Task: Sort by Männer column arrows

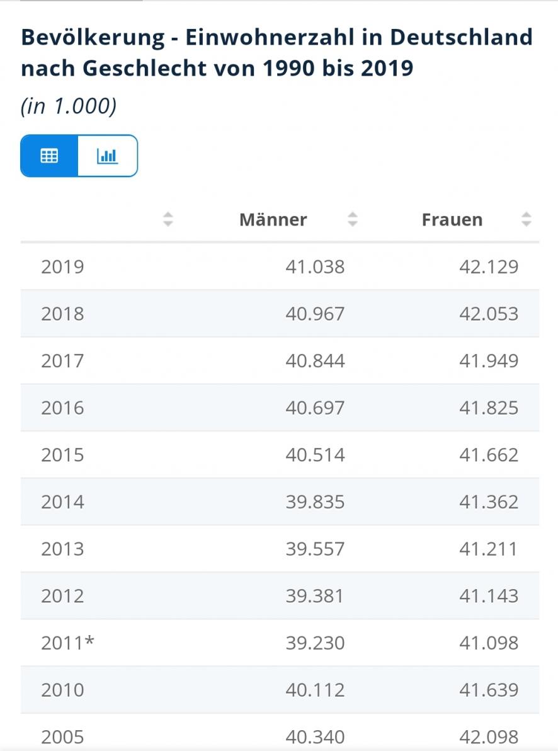Action: point(353,219)
